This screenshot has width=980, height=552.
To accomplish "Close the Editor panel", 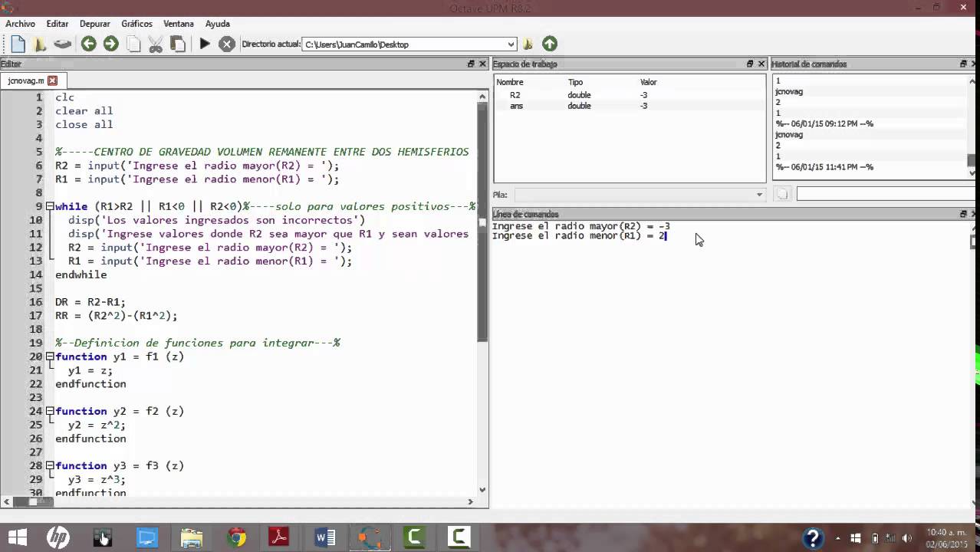I will tap(482, 64).
